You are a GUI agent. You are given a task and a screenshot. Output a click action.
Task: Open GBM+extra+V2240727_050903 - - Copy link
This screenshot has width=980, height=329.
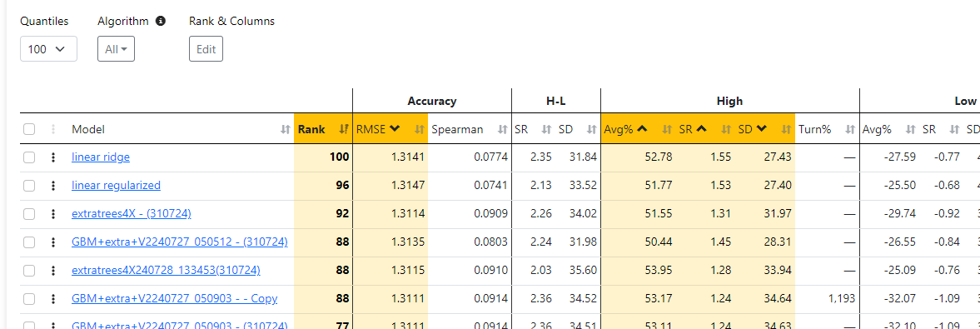pos(174,299)
